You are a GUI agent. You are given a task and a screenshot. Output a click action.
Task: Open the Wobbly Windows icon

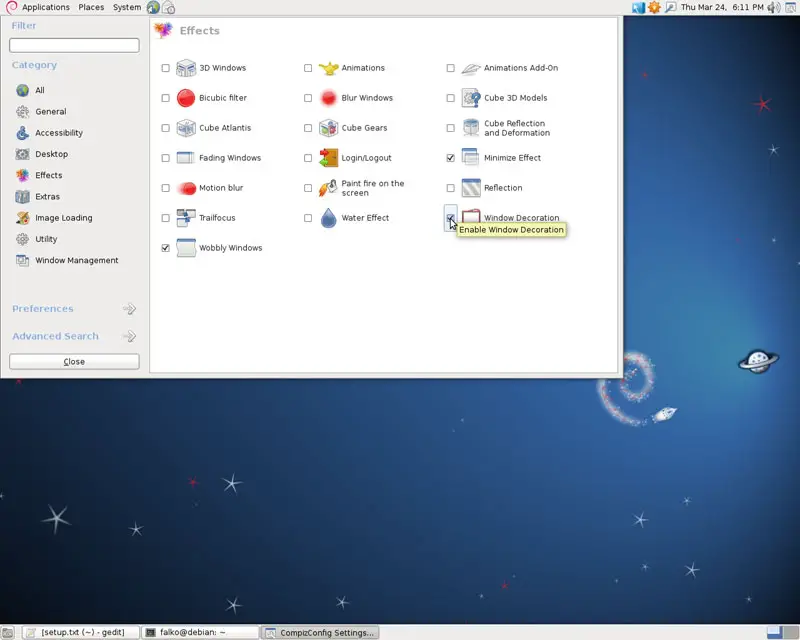point(186,248)
